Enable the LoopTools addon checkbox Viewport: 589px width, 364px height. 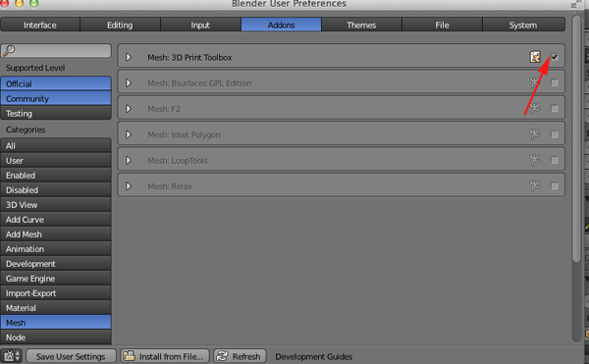[554, 160]
